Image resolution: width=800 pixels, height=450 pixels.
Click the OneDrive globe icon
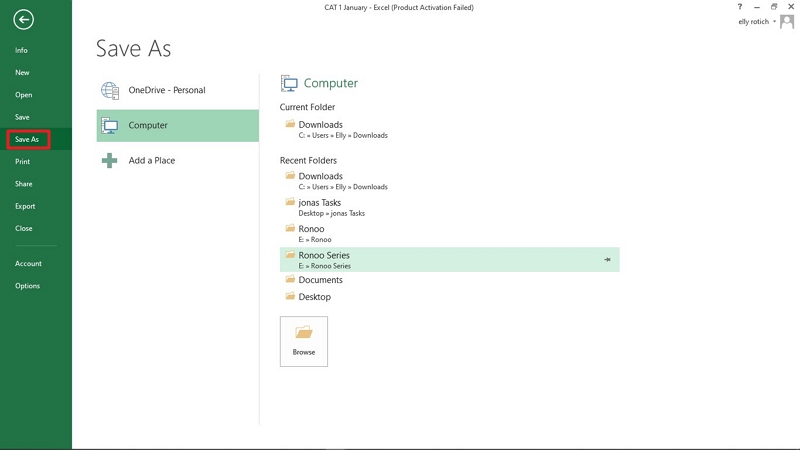click(110, 90)
